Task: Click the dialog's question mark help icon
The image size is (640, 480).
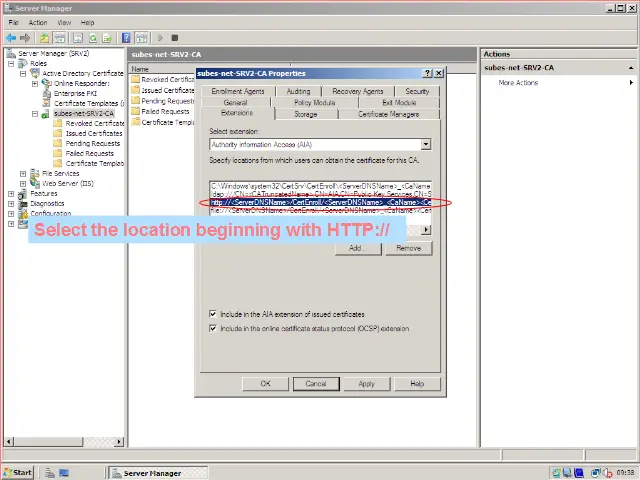Action: [428, 73]
